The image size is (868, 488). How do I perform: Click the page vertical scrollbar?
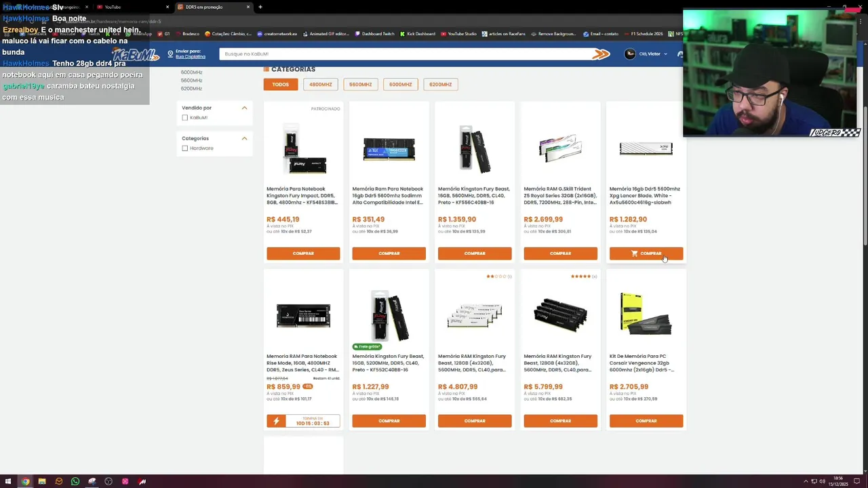[x=865, y=176]
